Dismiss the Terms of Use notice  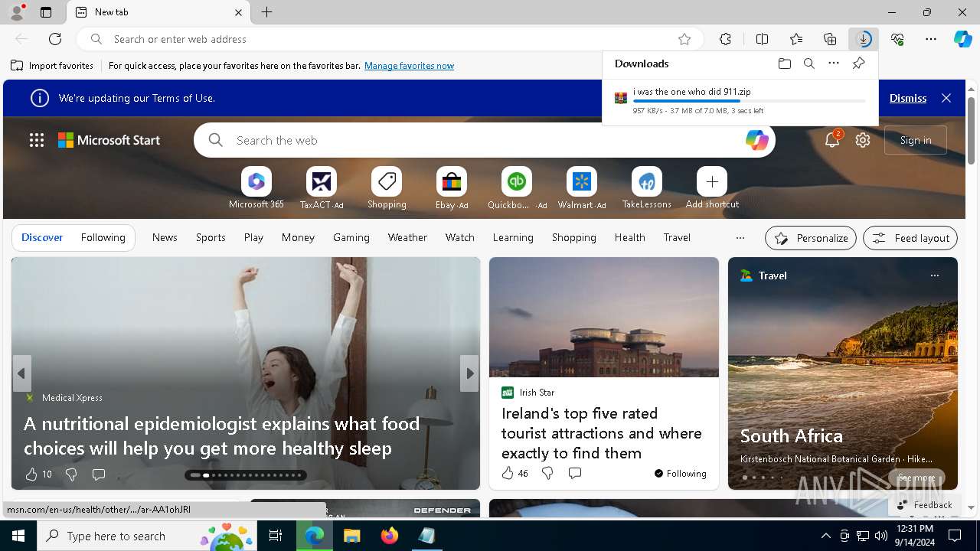908,98
